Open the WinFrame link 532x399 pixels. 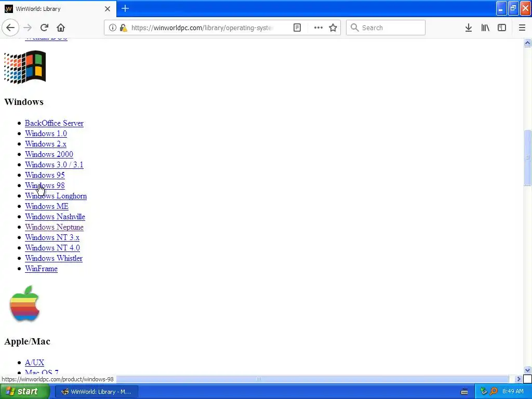(41, 269)
